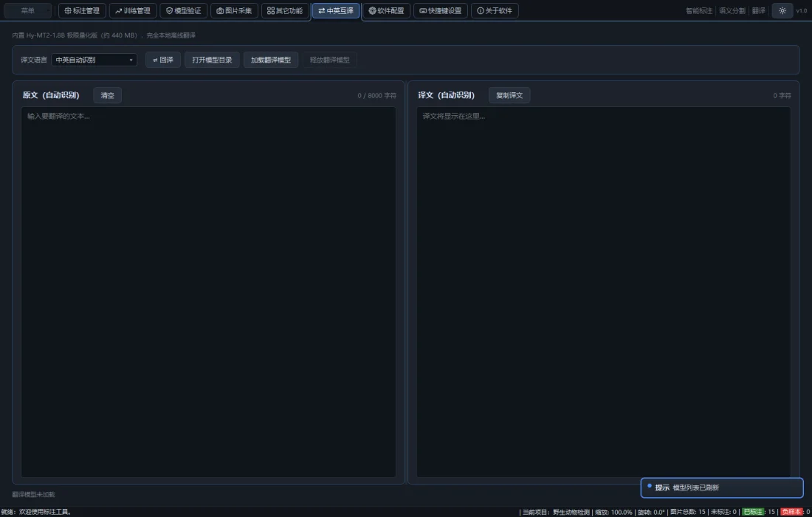Viewport: 812px width, 517px height.
Task: Select the 图片采集 tab
Action: [235, 11]
